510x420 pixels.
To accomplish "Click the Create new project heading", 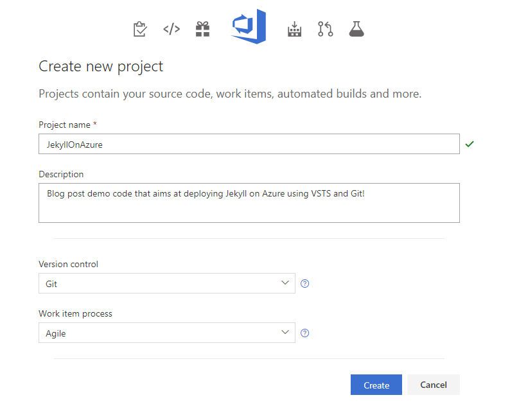I will [101, 67].
